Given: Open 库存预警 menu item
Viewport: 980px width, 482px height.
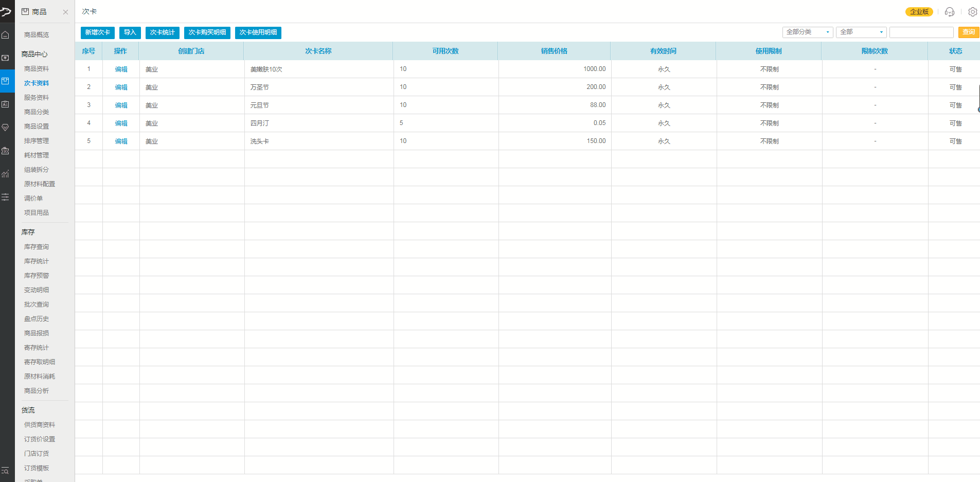Looking at the screenshot, I should coord(37,276).
